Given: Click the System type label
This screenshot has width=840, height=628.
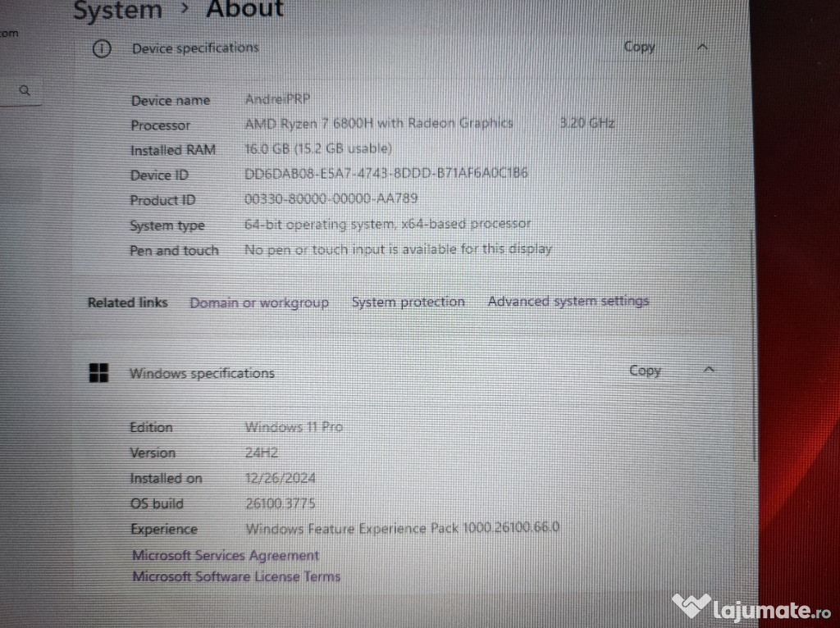Looking at the screenshot, I should pyautogui.click(x=167, y=226).
